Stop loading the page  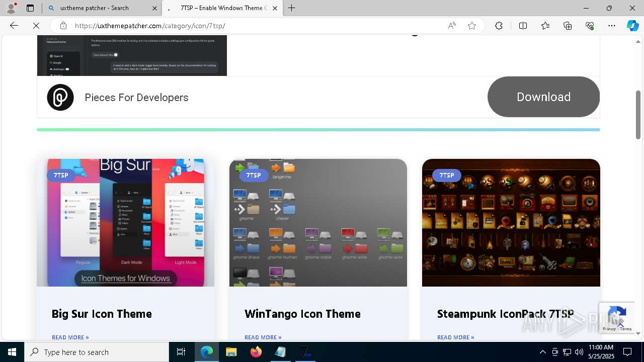click(x=36, y=26)
